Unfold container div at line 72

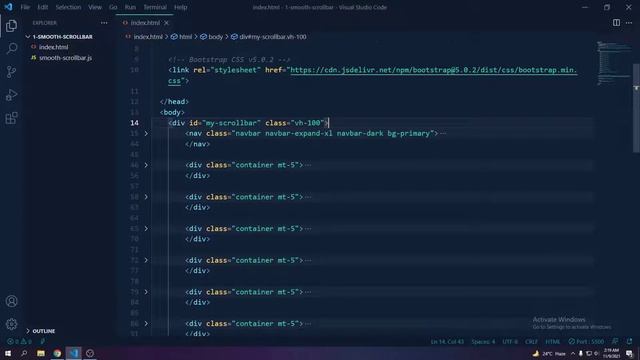pyautogui.click(x=146, y=260)
